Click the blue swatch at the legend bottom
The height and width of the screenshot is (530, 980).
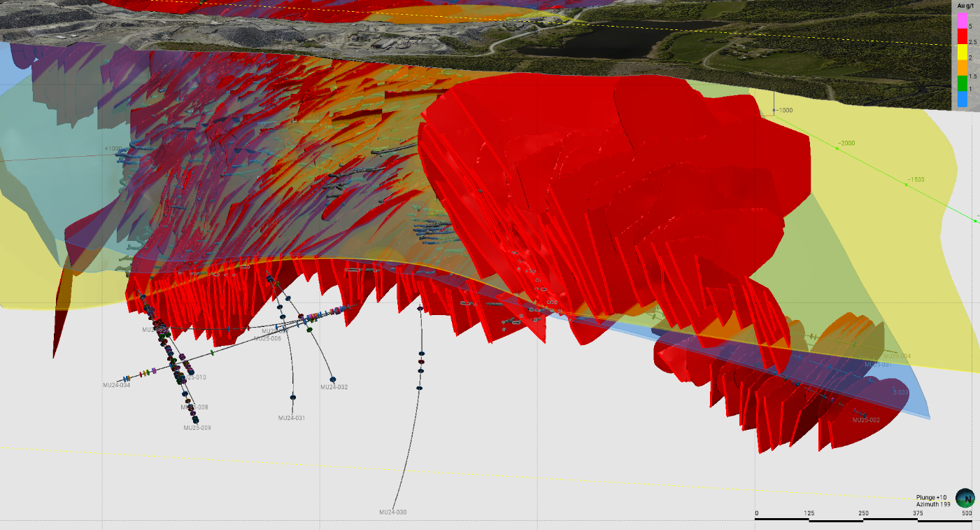963,99
